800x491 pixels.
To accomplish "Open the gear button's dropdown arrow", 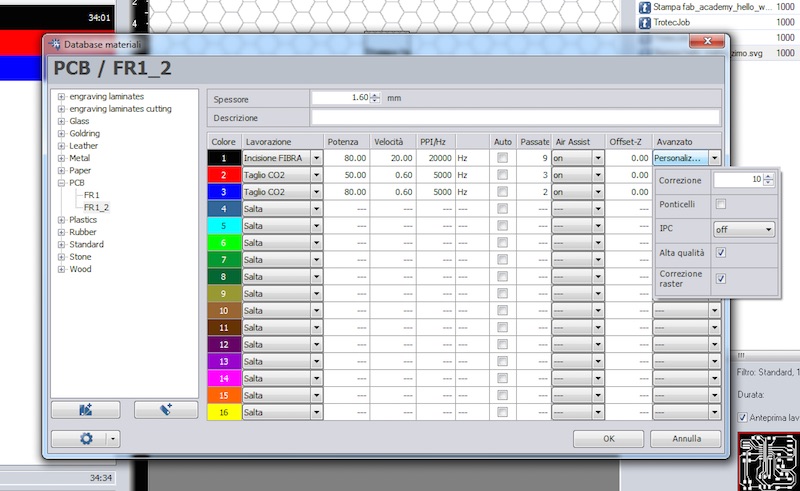I will (113, 438).
